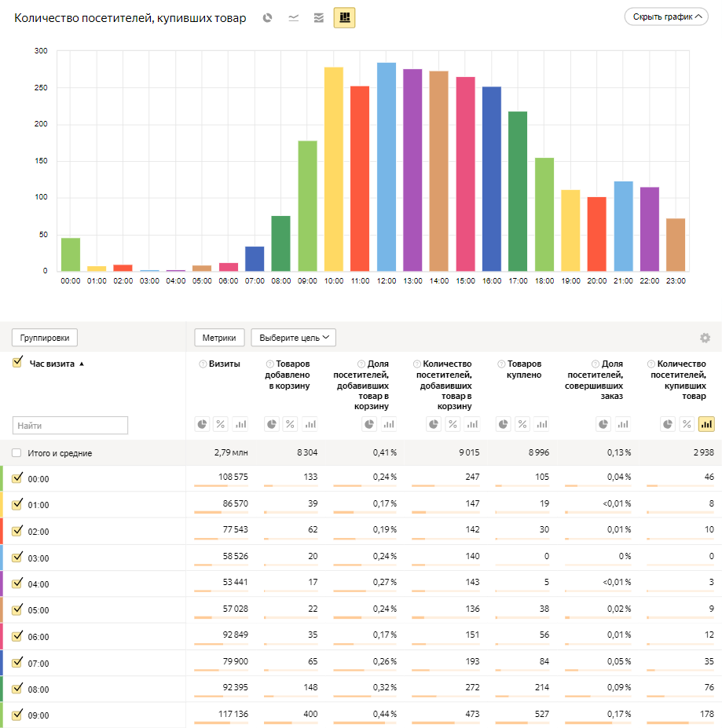Switch chart to pie chart view
Viewport: 722px width, 728px height.
pyautogui.click(x=268, y=17)
